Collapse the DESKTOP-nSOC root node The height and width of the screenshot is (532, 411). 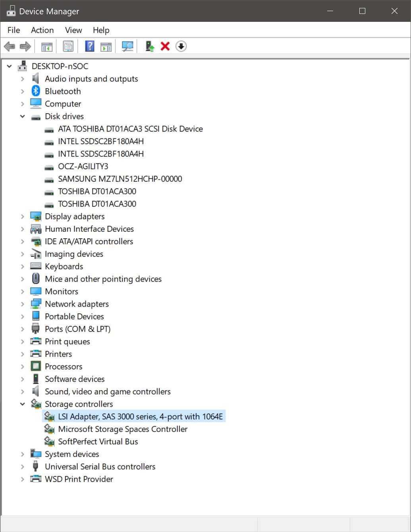[x=10, y=66]
